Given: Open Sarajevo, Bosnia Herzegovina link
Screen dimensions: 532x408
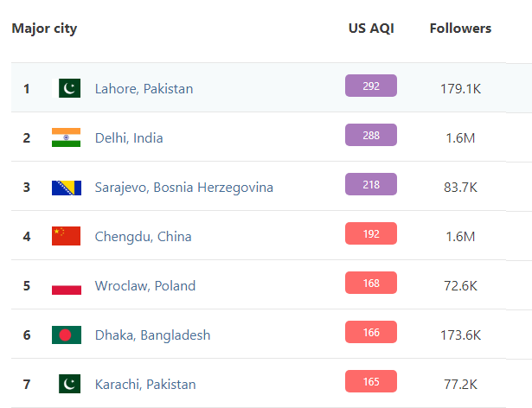Looking at the screenshot, I should click(x=183, y=187).
